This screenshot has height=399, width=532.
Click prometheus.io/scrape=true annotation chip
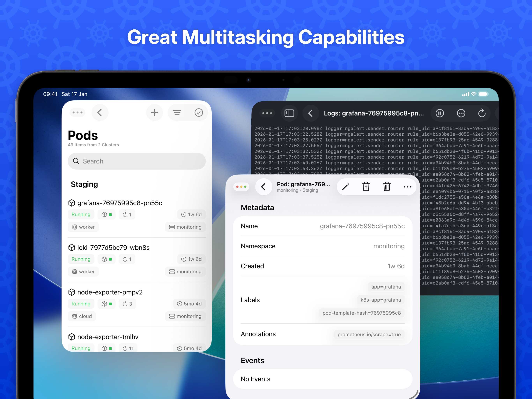pyautogui.click(x=369, y=335)
